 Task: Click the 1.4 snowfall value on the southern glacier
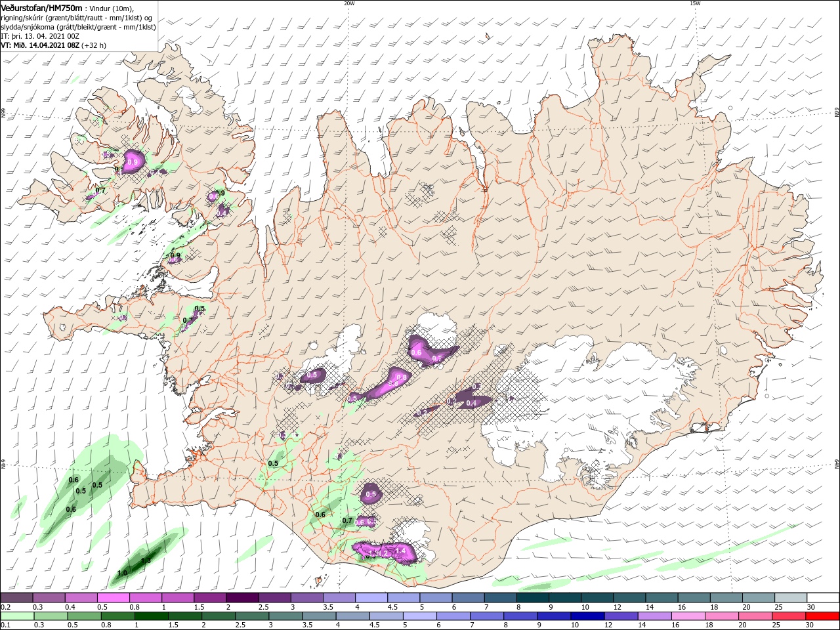pyautogui.click(x=401, y=550)
